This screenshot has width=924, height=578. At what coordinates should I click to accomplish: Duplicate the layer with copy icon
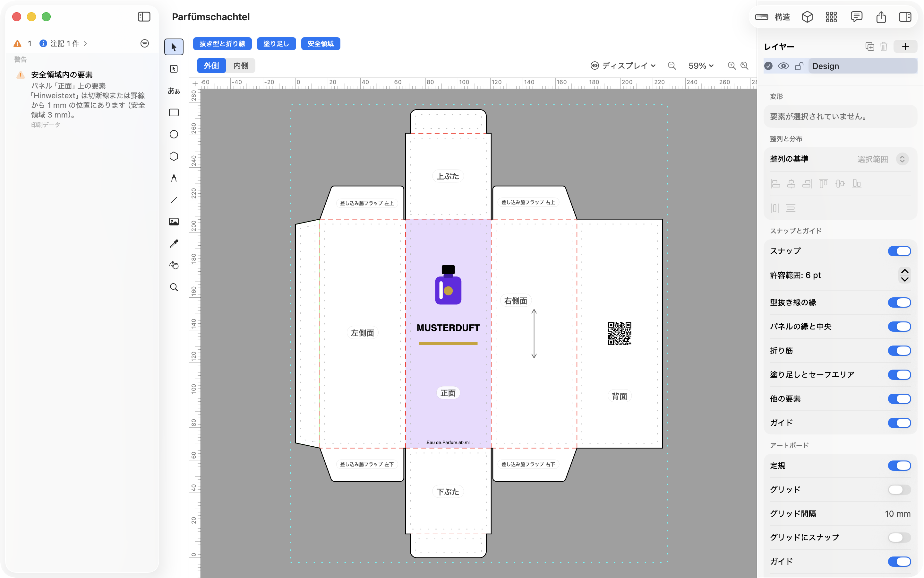tap(869, 47)
